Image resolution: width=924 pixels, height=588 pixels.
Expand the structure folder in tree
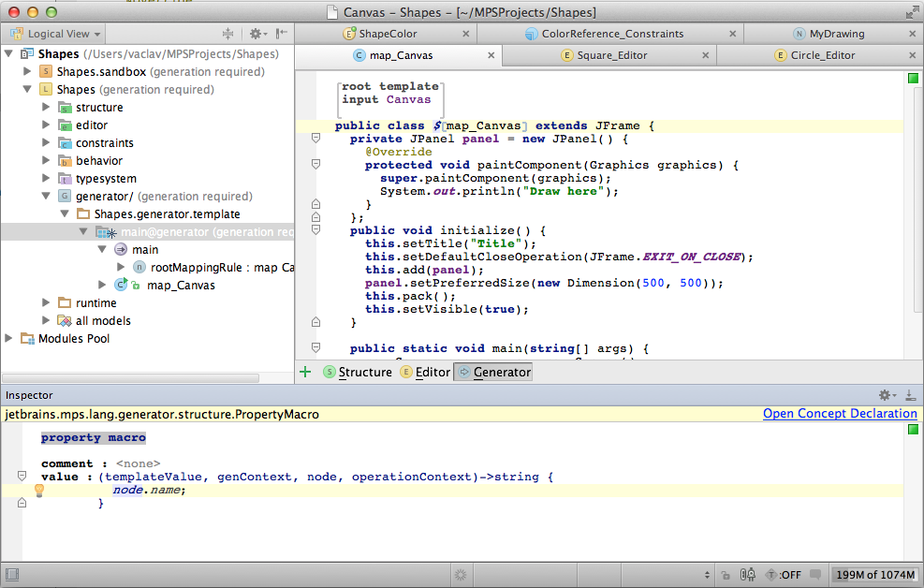pyautogui.click(x=46, y=107)
